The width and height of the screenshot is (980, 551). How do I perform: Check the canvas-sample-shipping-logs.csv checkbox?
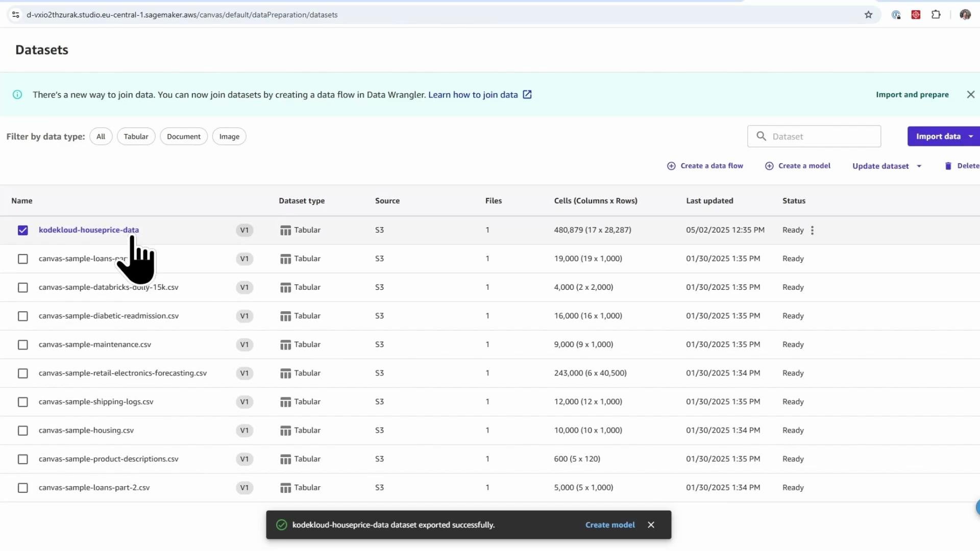click(x=23, y=402)
